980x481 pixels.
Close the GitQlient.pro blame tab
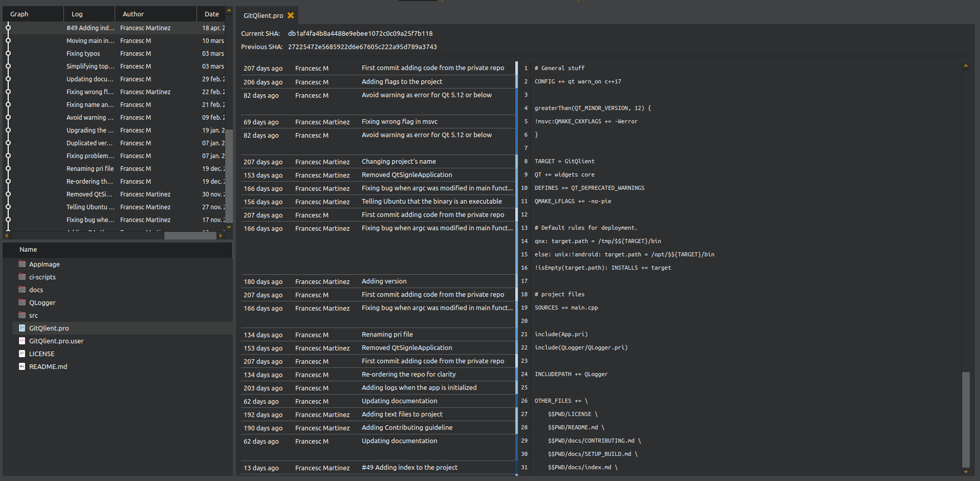291,15
